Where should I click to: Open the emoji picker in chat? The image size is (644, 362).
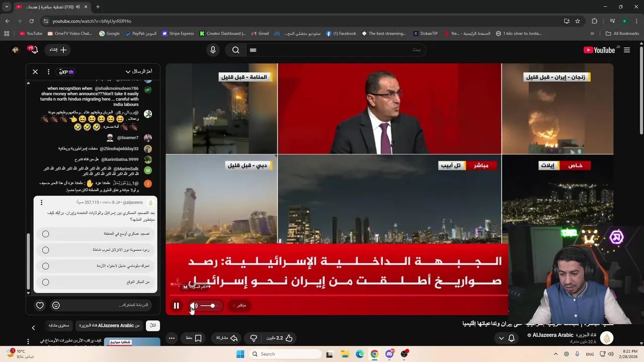coord(56,305)
